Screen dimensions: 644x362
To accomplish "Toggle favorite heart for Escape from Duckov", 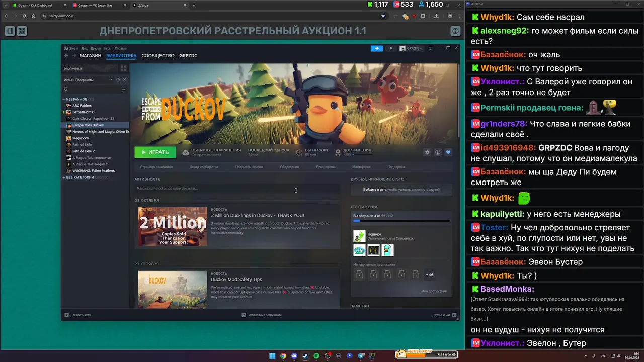I will [448, 152].
